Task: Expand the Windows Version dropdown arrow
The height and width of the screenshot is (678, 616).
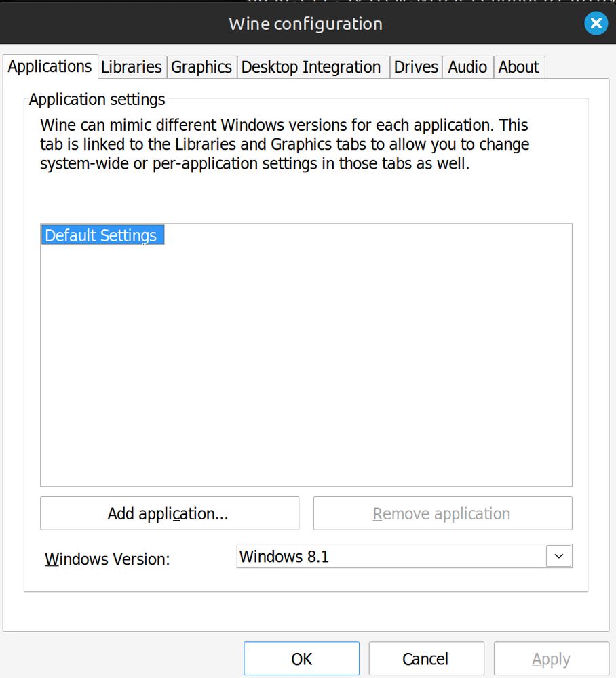Action: click(559, 556)
